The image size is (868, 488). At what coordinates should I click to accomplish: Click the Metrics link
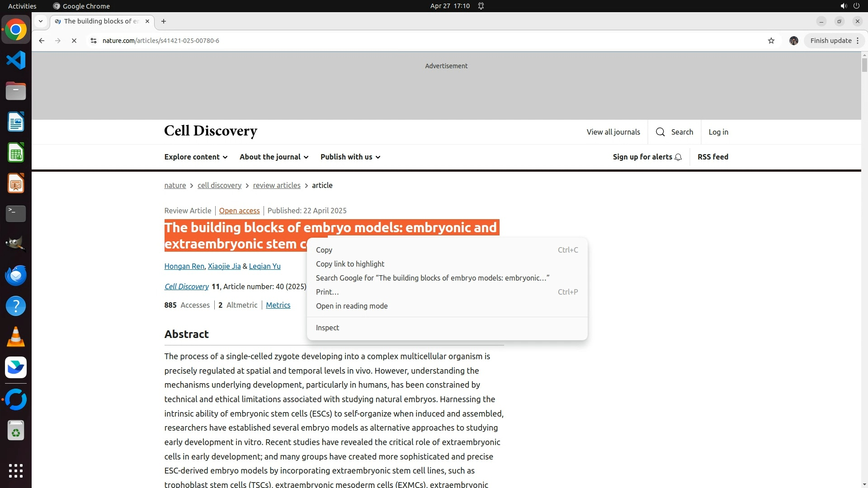click(x=278, y=305)
